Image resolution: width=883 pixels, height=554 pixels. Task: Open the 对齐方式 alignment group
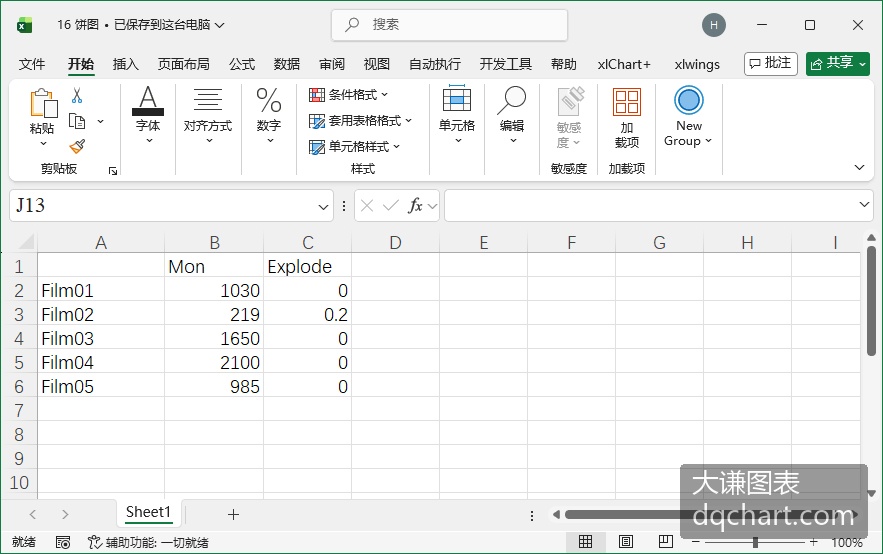208,115
